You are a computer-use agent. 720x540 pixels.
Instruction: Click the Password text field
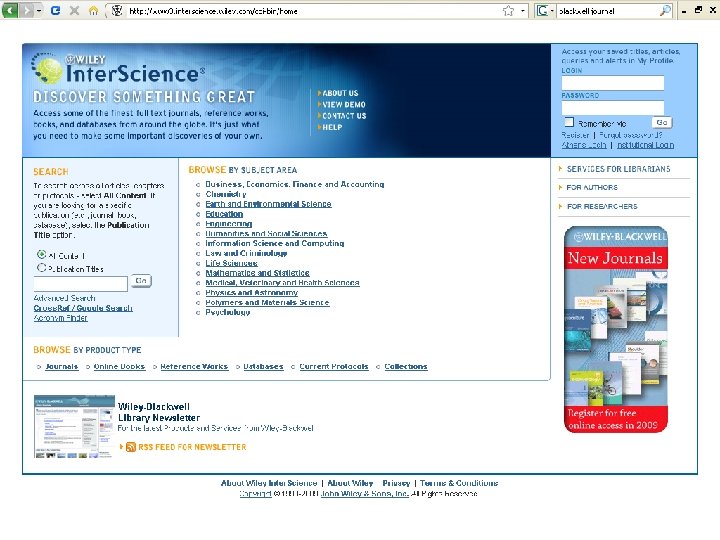613,108
